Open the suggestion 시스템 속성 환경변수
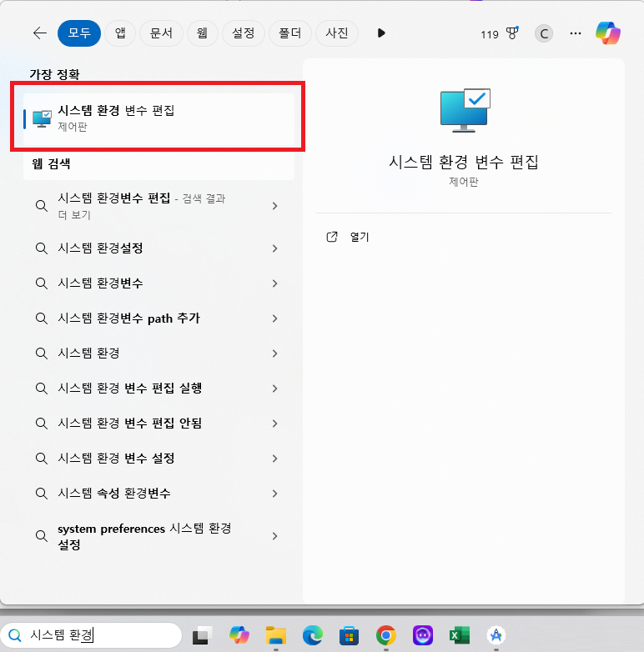This screenshot has height=652, width=644. click(x=159, y=493)
